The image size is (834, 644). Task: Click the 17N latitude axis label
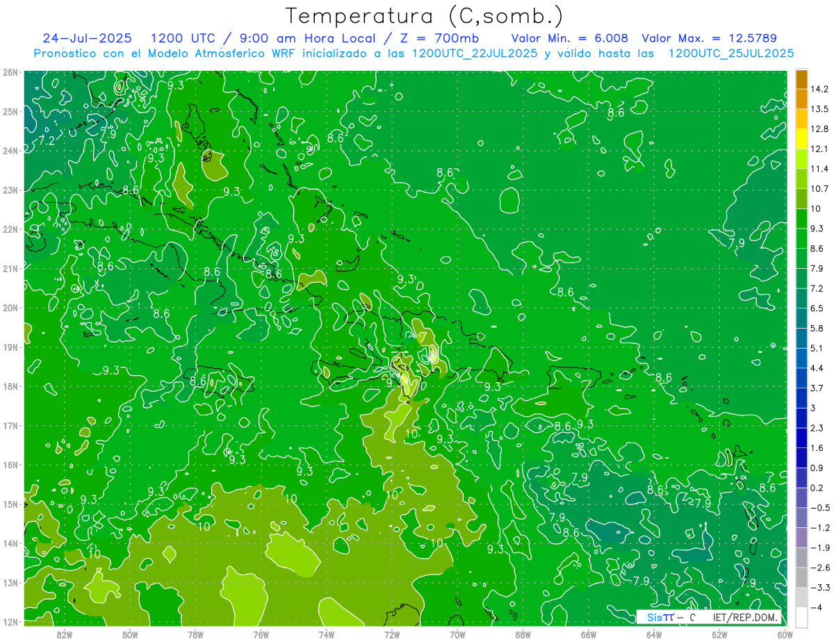(x=10, y=425)
